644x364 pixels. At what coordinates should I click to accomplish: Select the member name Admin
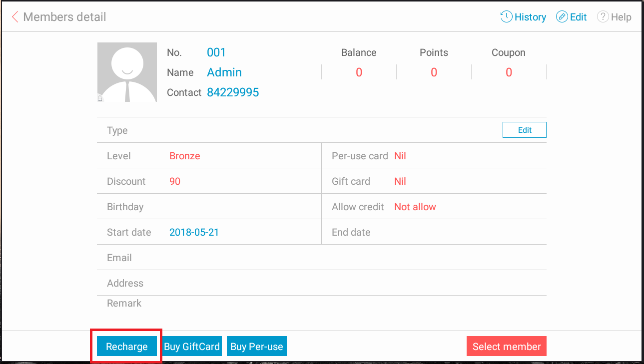(x=224, y=72)
